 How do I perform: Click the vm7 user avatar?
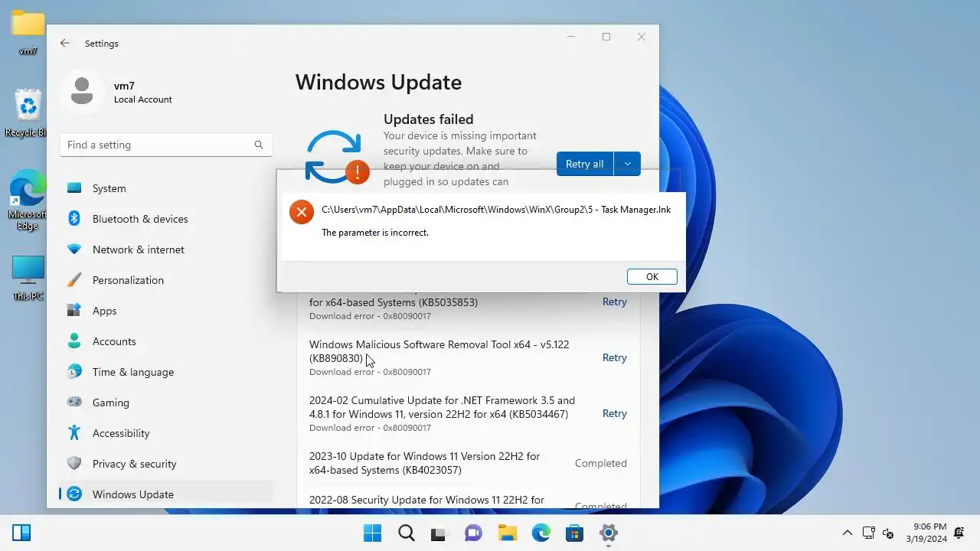pos(82,92)
